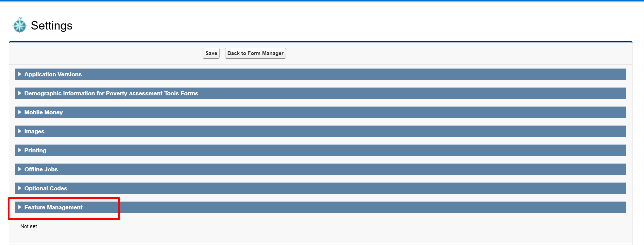This screenshot has width=644, height=245.
Task: Click the disclosure triangle next to Application Versions
Action: coord(20,74)
